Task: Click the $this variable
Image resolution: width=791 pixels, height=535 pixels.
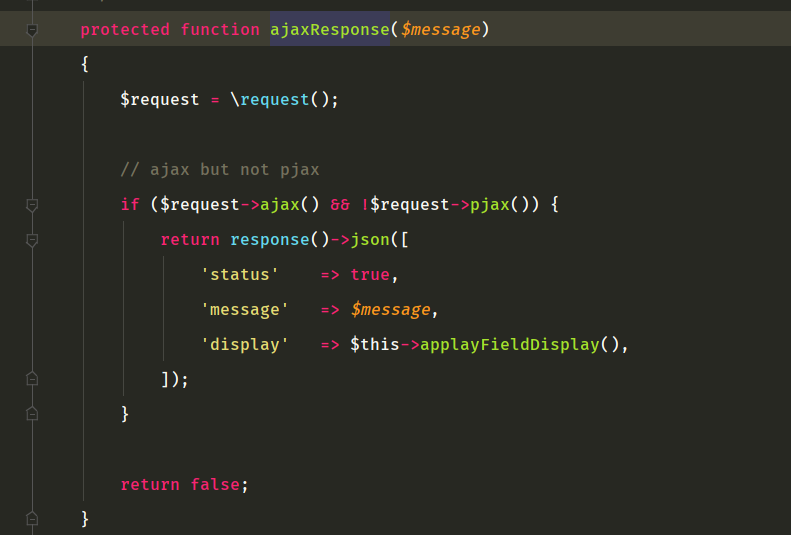Action: point(375,344)
